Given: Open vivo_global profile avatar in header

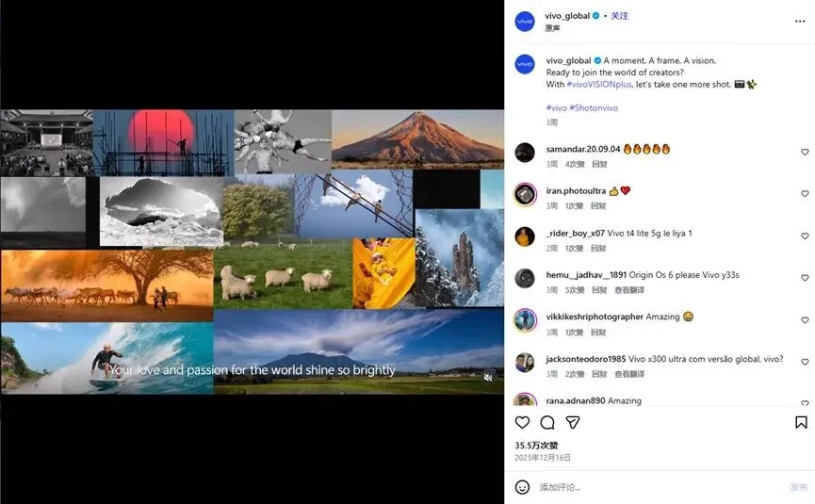Looking at the screenshot, I should tap(525, 22).
